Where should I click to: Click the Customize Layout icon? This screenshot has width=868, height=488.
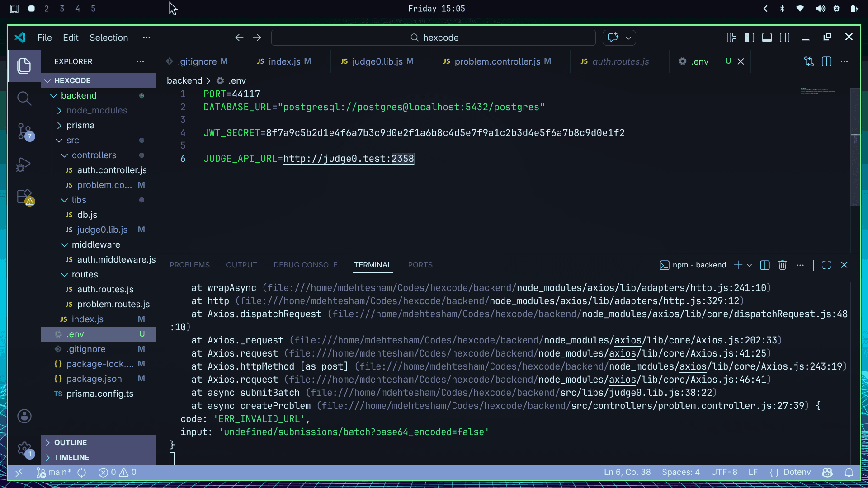coord(731,38)
